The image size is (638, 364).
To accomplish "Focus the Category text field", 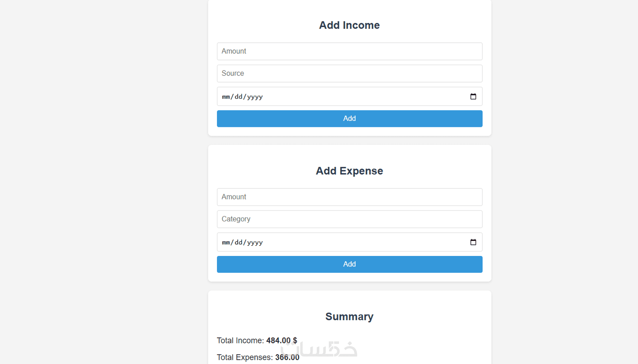I will pyautogui.click(x=349, y=219).
